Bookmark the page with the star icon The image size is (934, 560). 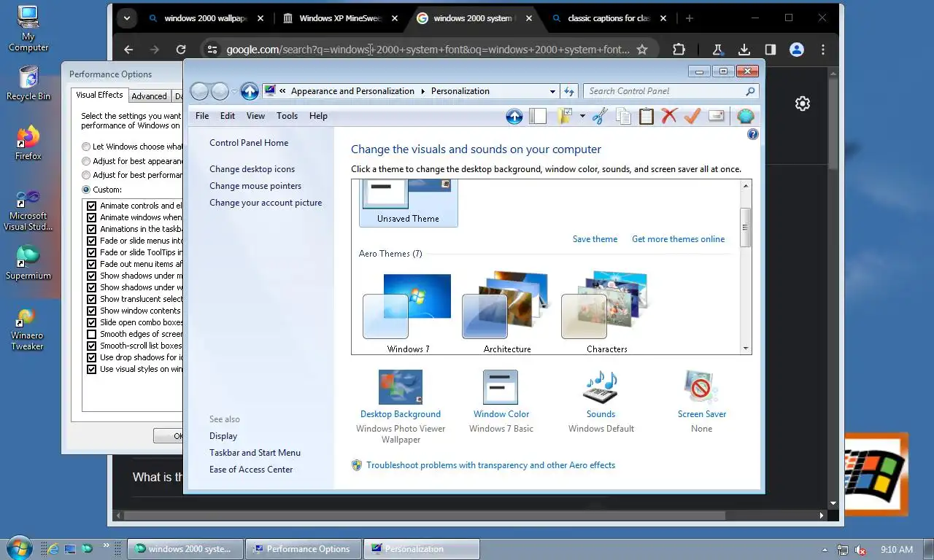642,50
